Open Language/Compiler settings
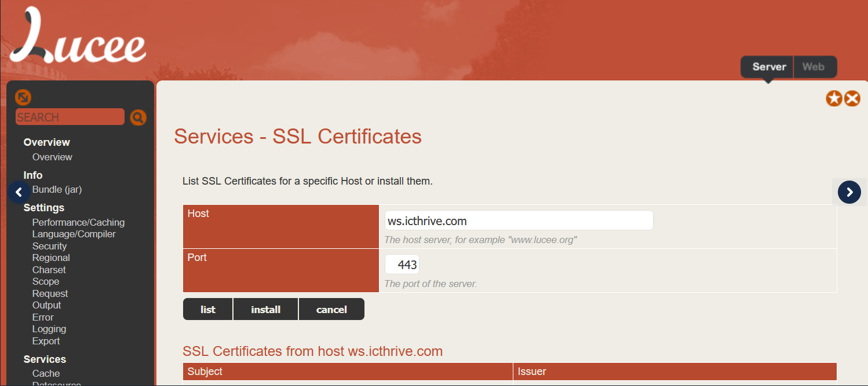Viewport: 868px width, 386px height. pyautogui.click(x=74, y=234)
